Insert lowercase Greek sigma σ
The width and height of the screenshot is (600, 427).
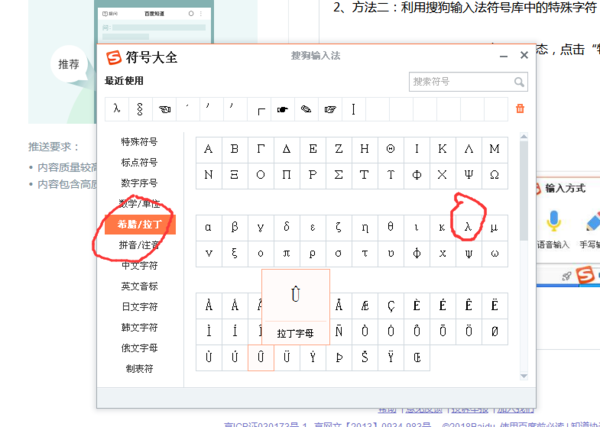pyautogui.click(x=339, y=254)
